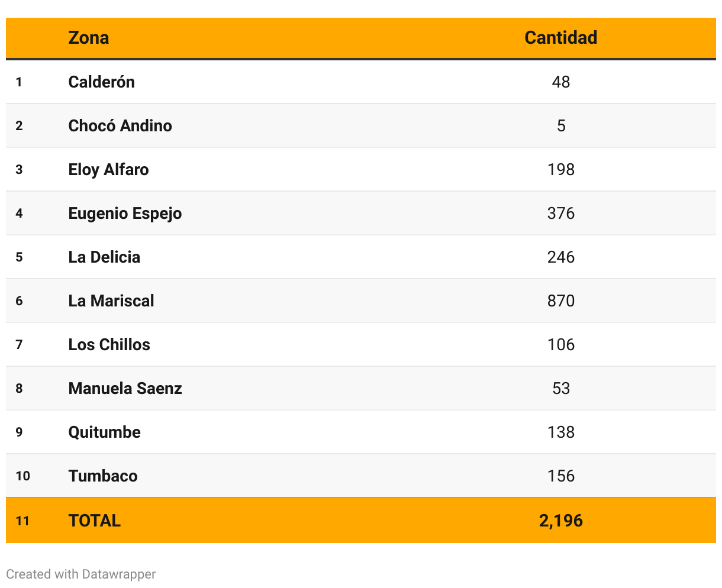Click the Zona column header
722x588 pixels.
pos(89,38)
